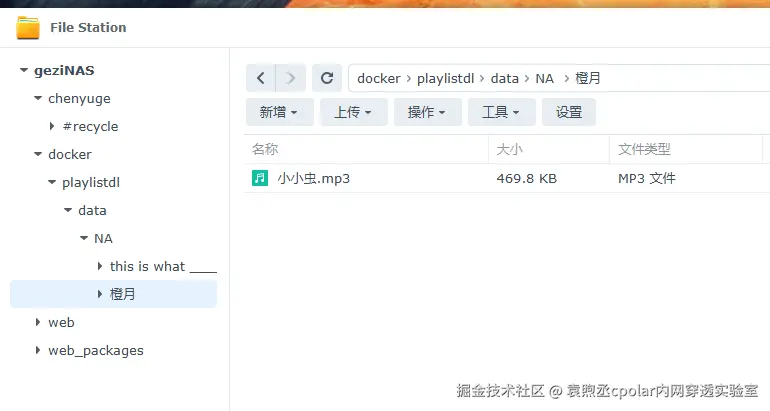
Task: Select 'this is what ____' folder in tree
Action: click(163, 266)
